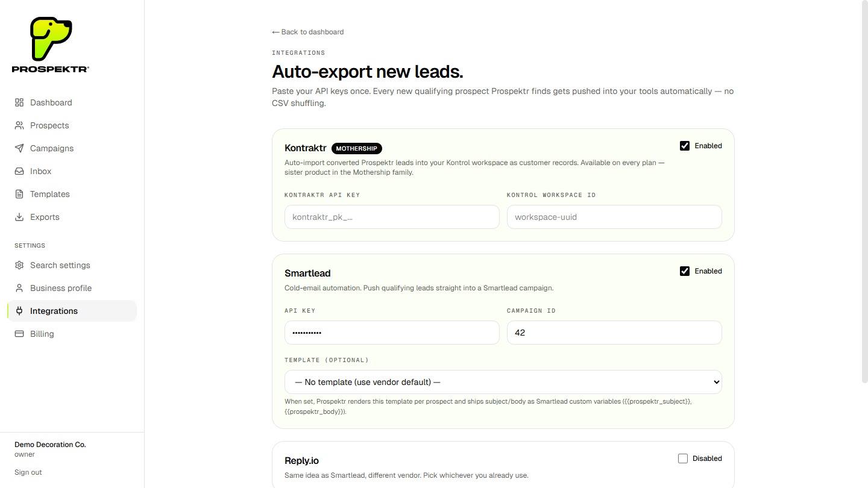The image size is (868, 488).
Task: Click the Kontraktr card title
Action: click(306, 148)
